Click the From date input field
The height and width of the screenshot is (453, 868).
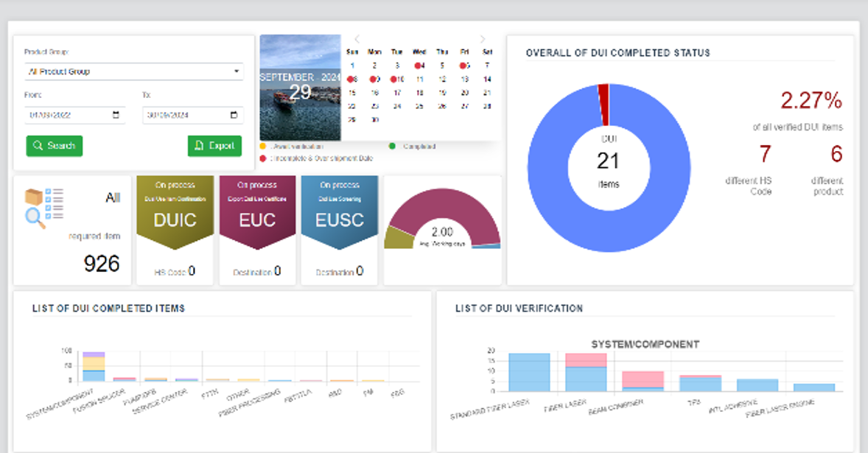click(x=68, y=116)
